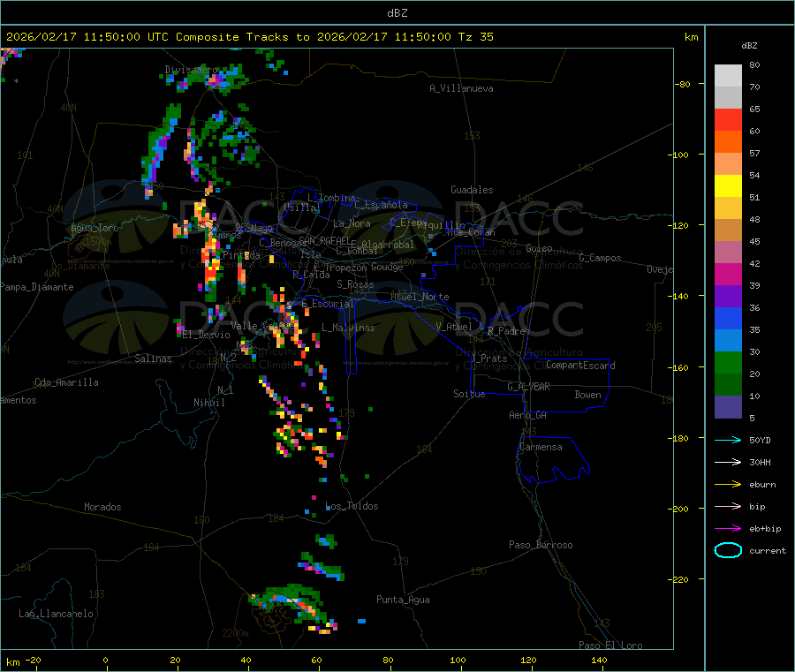
Task: Click the J_Prats map label
Action: coord(489,359)
